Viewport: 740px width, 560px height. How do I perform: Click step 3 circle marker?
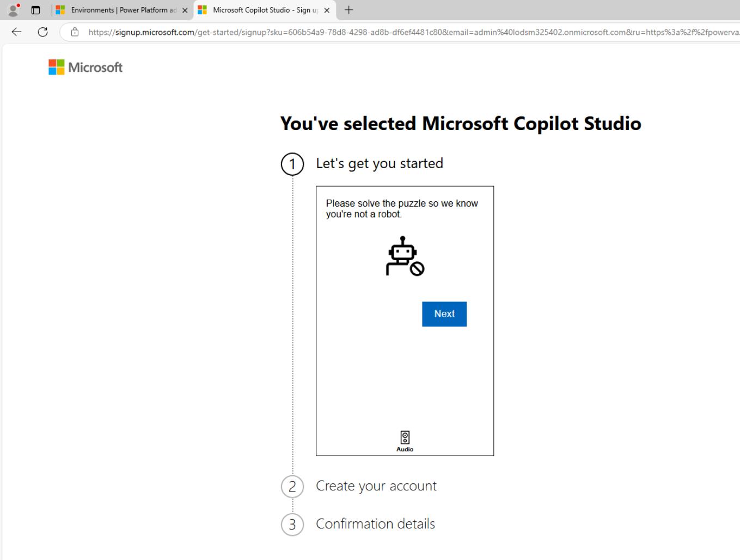[x=292, y=525]
